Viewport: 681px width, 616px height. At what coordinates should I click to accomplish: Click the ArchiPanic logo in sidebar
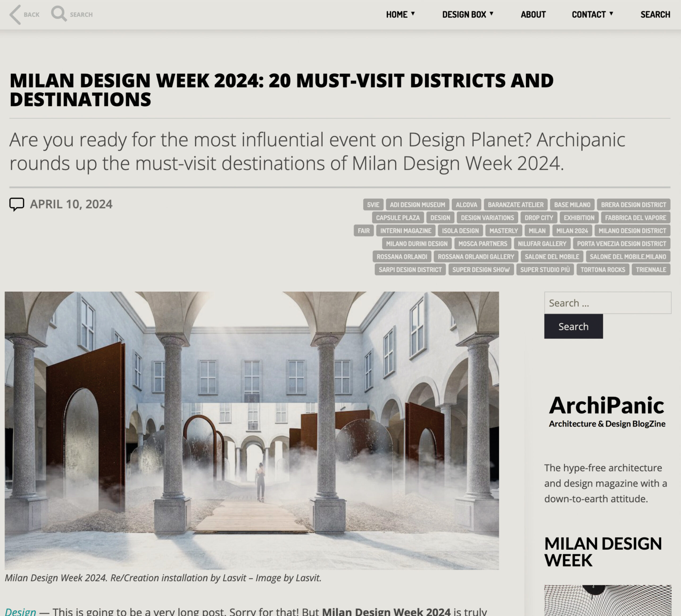click(607, 411)
